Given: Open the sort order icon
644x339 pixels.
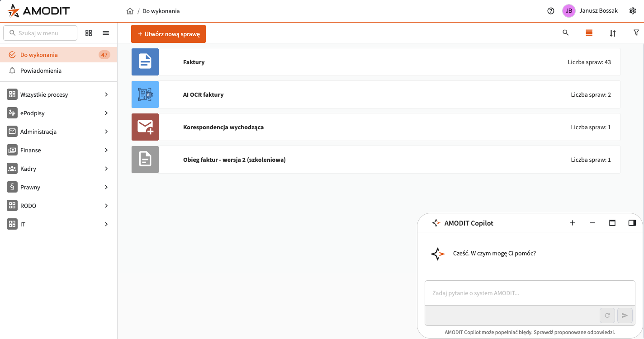Looking at the screenshot, I should point(612,33).
